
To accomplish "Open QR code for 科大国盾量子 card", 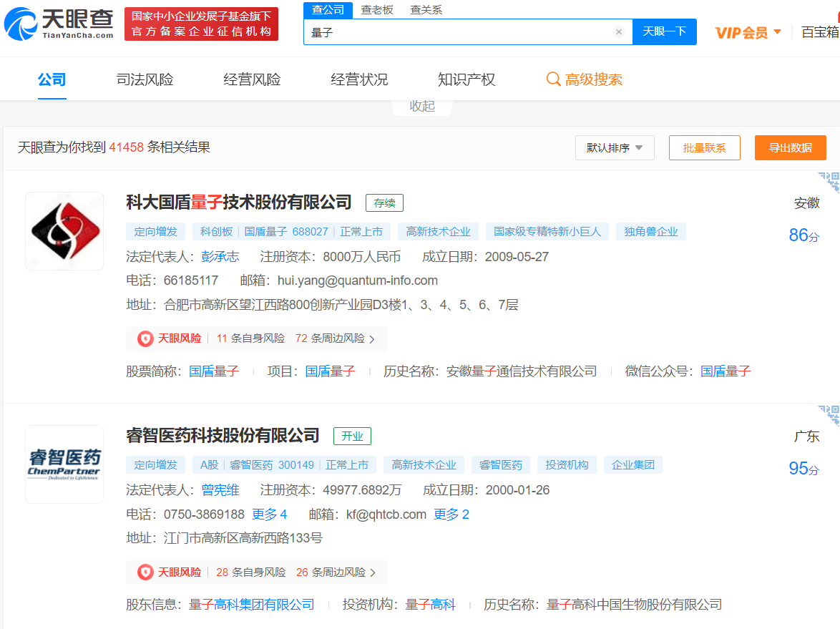I will click(829, 182).
